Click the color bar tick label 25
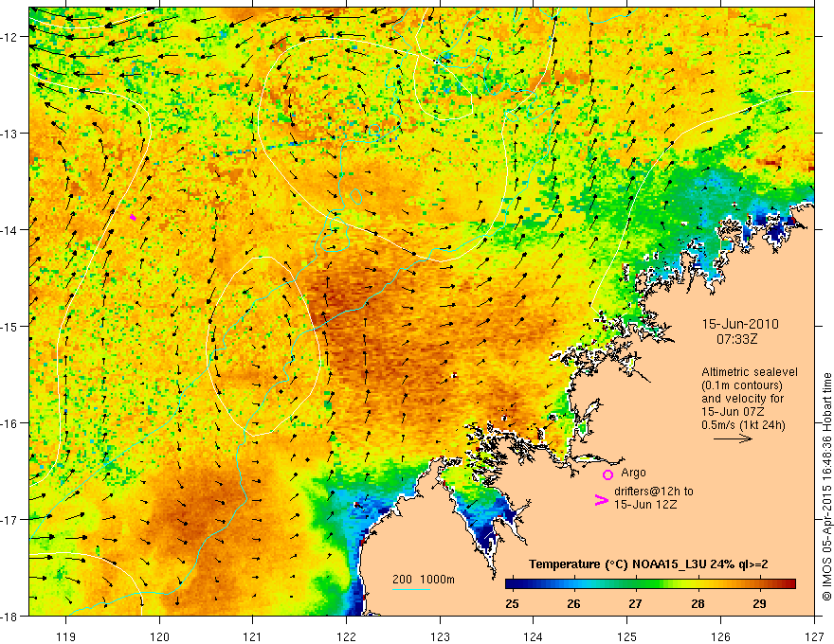Screen dimensions: 834x644 (512, 604)
